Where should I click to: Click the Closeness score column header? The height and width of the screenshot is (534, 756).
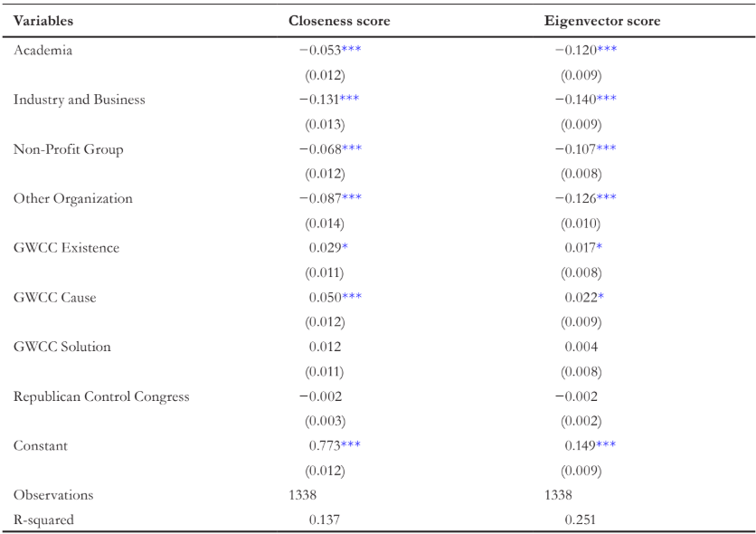click(x=339, y=21)
